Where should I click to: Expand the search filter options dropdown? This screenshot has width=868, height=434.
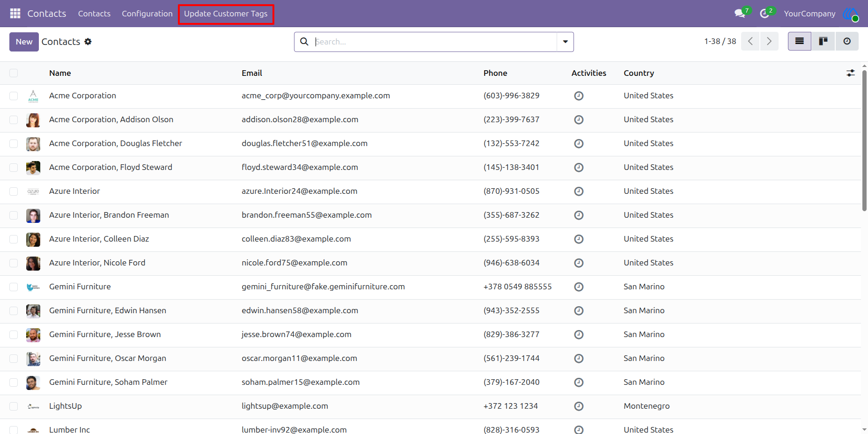coord(565,42)
